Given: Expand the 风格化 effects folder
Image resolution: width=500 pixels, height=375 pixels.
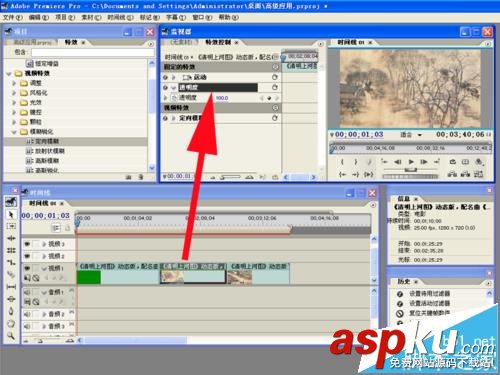Looking at the screenshot, I should (x=14, y=93).
